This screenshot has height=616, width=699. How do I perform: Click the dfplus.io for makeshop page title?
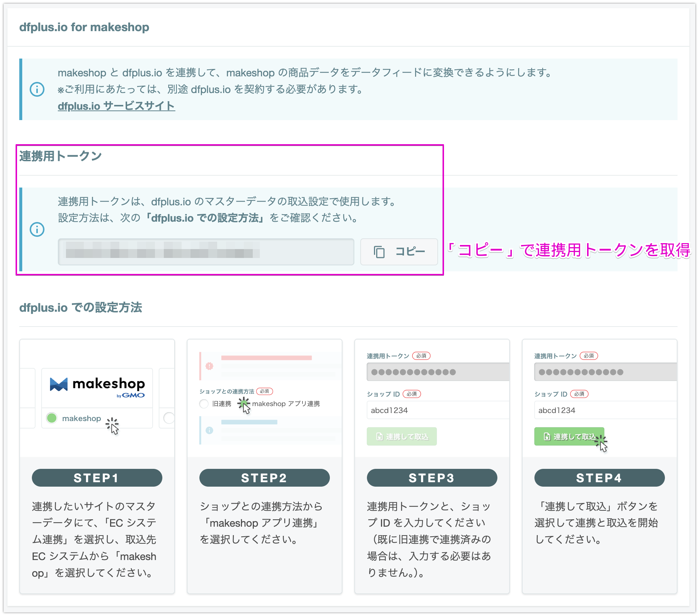point(84,27)
